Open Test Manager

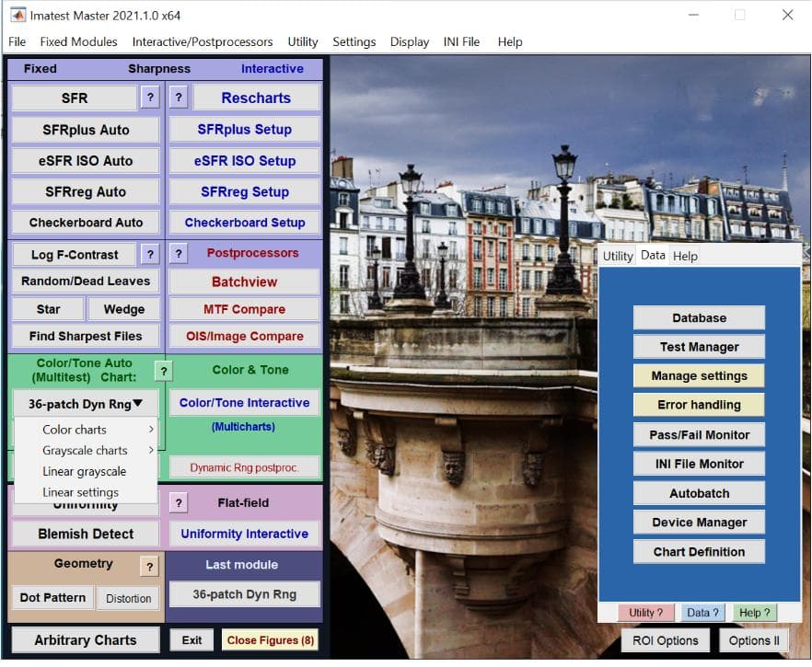point(699,347)
